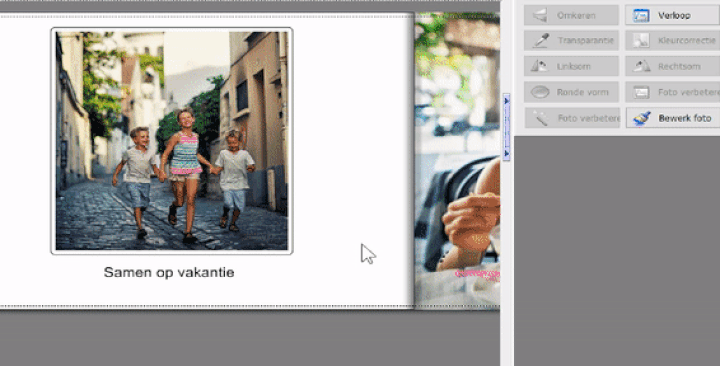This screenshot has width=720, height=366.
Task: Select the Omkeren flip tool
Action: 572,16
